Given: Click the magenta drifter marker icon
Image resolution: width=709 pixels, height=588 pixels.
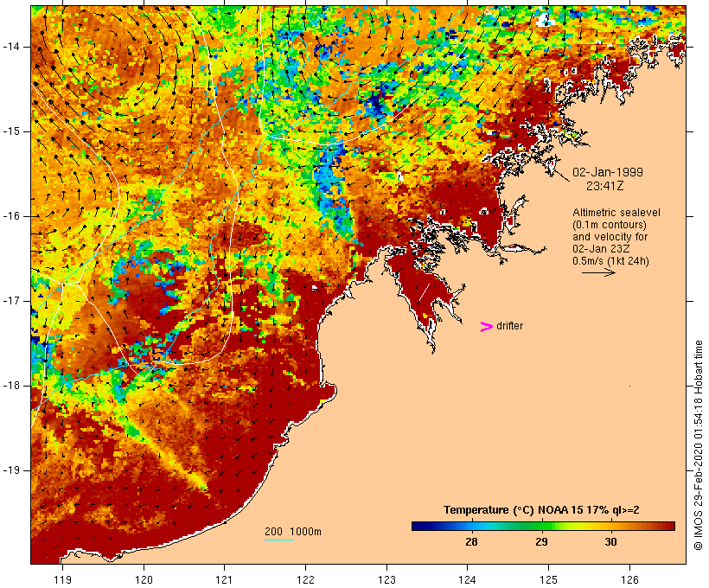Looking at the screenshot, I should pyautogui.click(x=487, y=327).
